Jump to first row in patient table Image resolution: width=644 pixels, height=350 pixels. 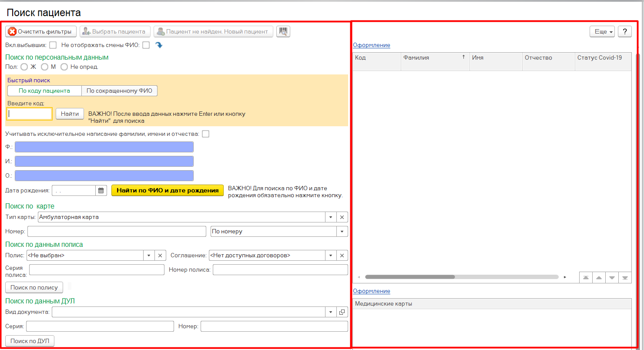586,277
